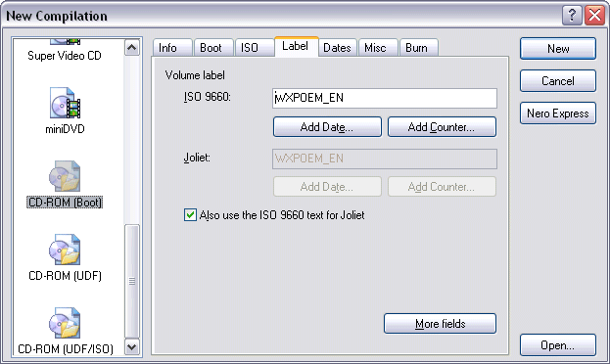Go to the ISO tab
The width and height of the screenshot is (610, 364).
click(x=253, y=48)
